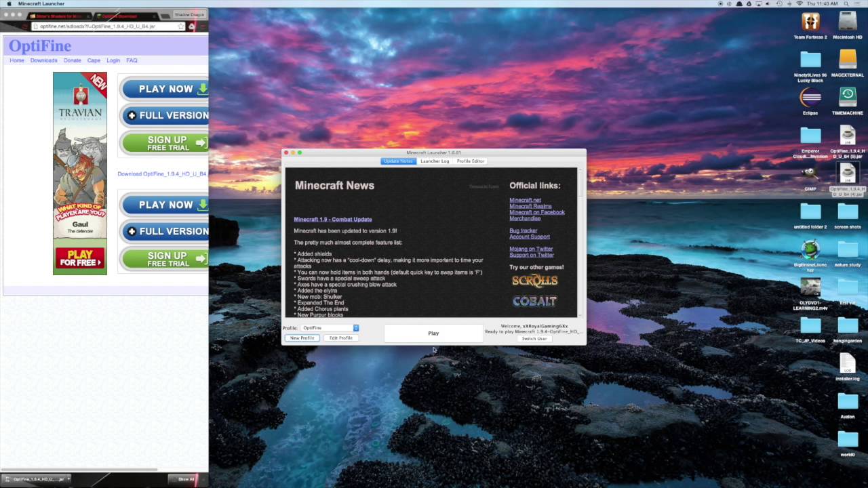Open the Minecraft on Facebook link
The width and height of the screenshot is (868, 488).
click(x=537, y=213)
